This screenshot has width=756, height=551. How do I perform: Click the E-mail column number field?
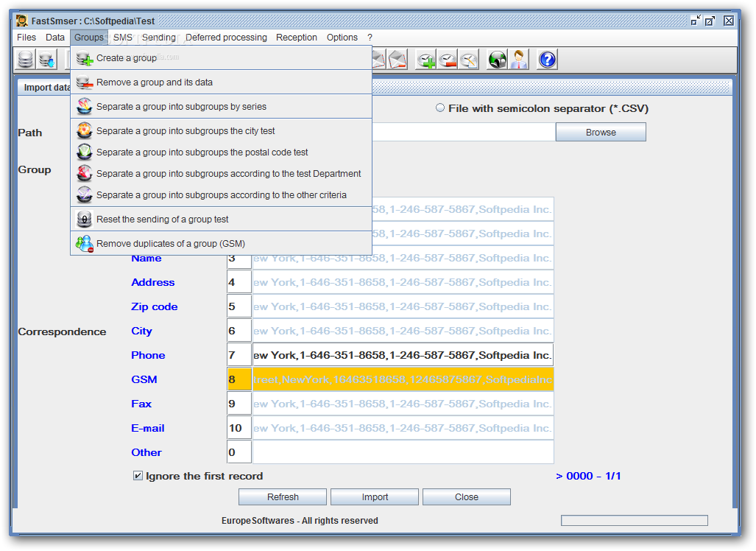click(239, 428)
